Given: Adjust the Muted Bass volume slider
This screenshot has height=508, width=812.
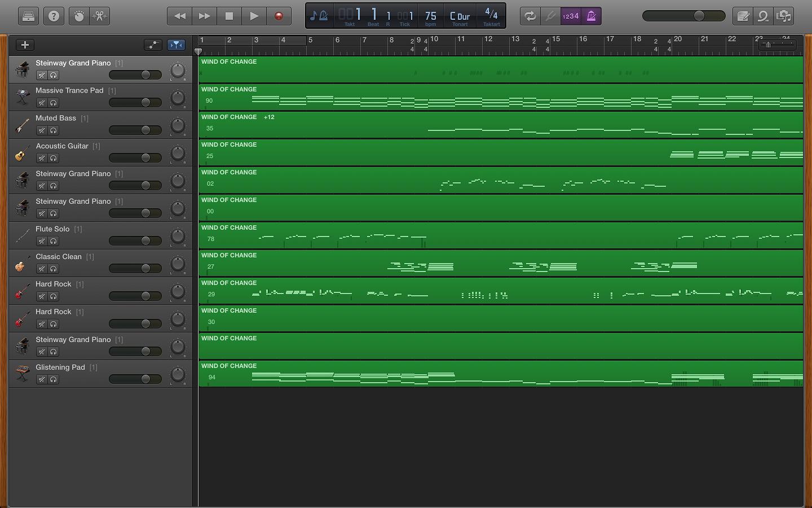Looking at the screenshot, I should point(135,130).
